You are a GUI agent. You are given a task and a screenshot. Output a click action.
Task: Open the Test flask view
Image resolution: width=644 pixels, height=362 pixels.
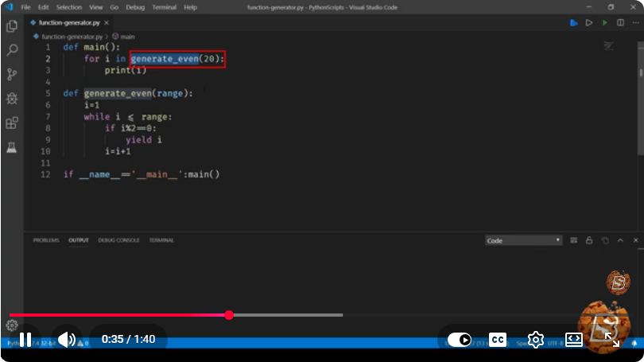(x=12, y=147)
